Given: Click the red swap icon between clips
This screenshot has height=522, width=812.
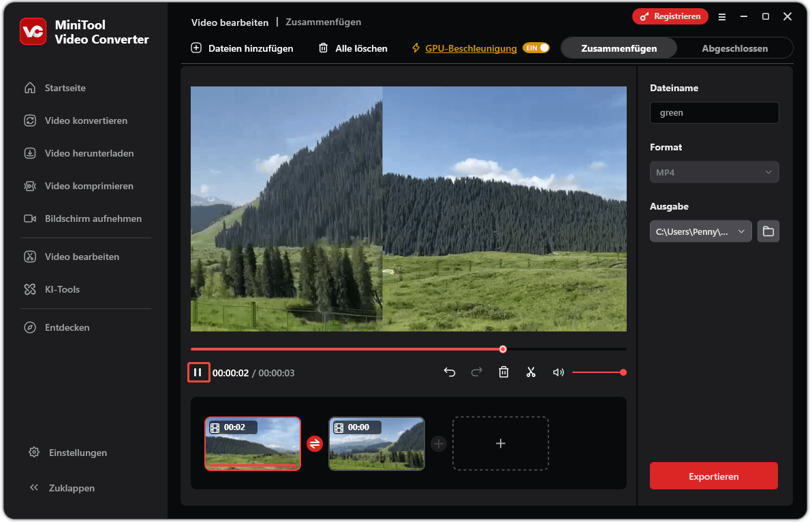Looking at the screenshot, I should coord(314,444).
